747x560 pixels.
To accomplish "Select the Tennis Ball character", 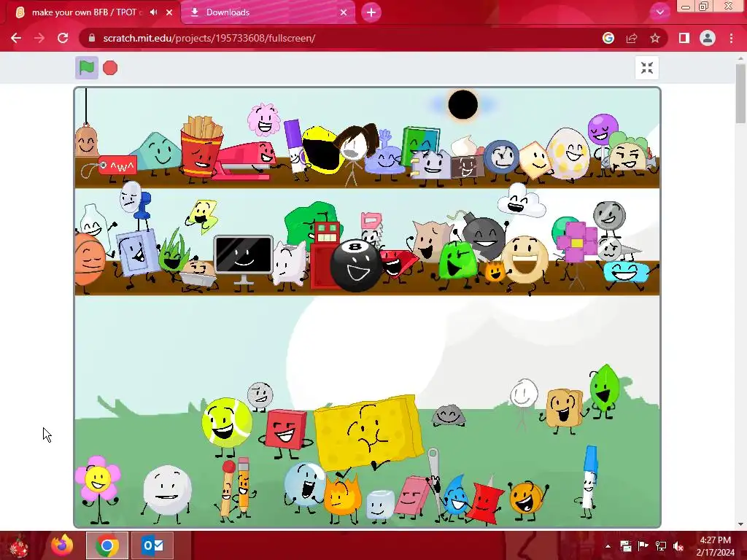I will click(x=227, y=423).
